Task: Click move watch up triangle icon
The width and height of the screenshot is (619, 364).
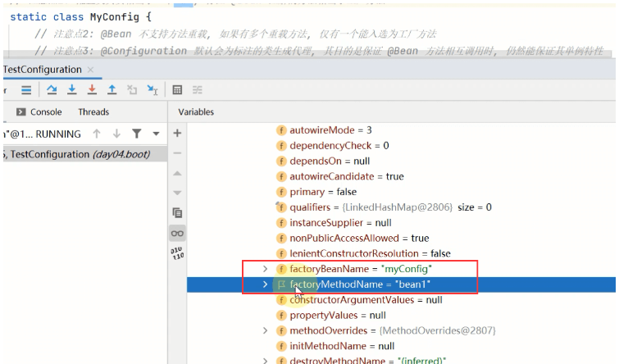Action: pyautogui.click(x=177, y=173)
